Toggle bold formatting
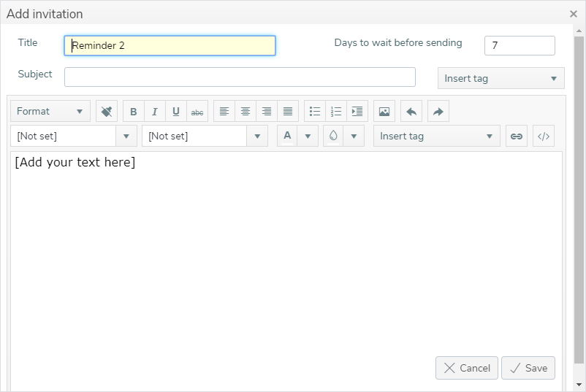The image size is (586, 392). [134, 111]
